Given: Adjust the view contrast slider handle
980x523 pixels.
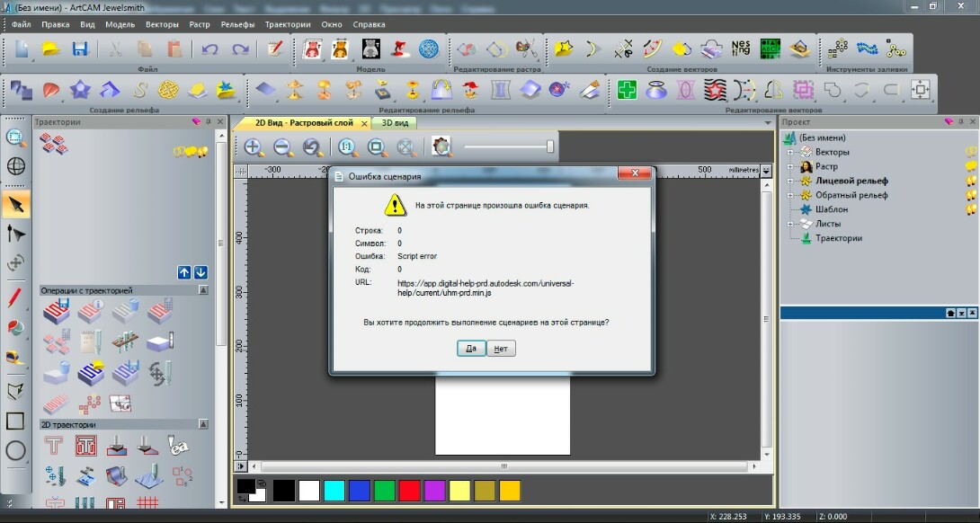Looking at the screenshot, I should [550, 146].
